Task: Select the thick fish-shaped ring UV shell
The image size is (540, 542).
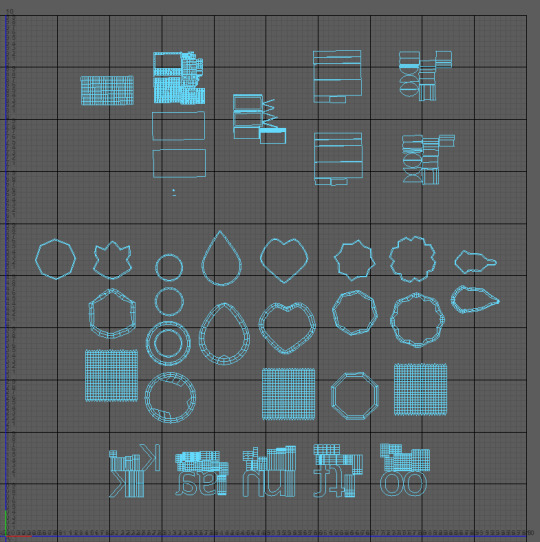Action: pyautogui.click(x=475, y=299)
